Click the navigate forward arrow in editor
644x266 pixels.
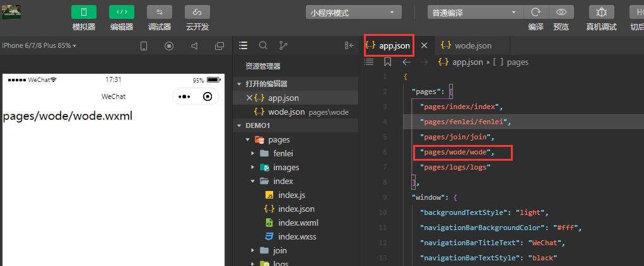tap(424, 62)
